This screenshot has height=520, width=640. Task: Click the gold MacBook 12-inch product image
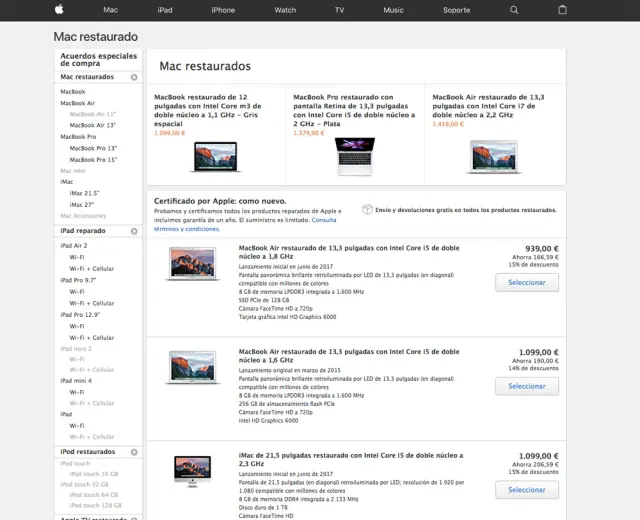(x=216, y=156)
